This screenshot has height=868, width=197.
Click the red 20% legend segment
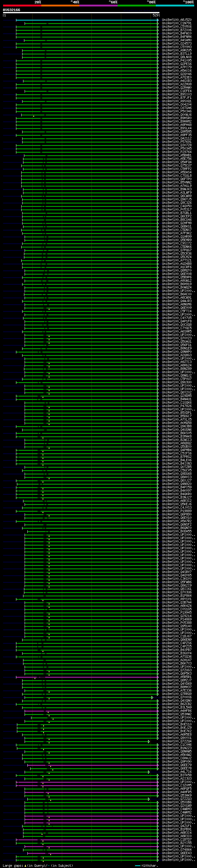[22, 6]
